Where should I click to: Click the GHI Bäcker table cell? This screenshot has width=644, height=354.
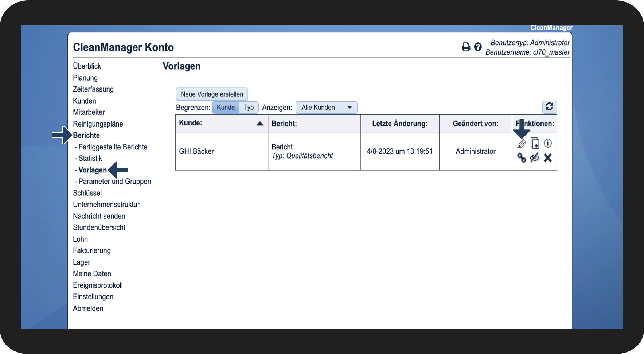(196, 152)
